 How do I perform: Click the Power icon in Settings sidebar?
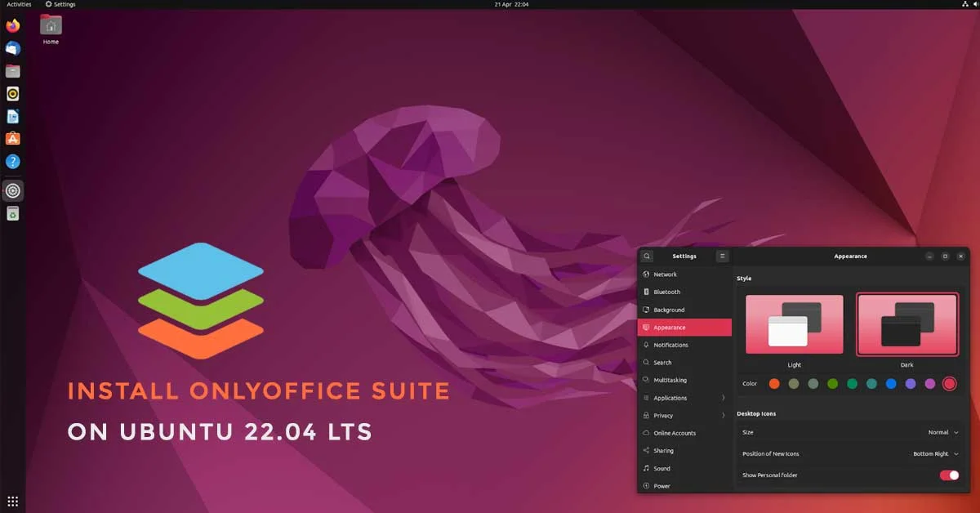[646, 486]
